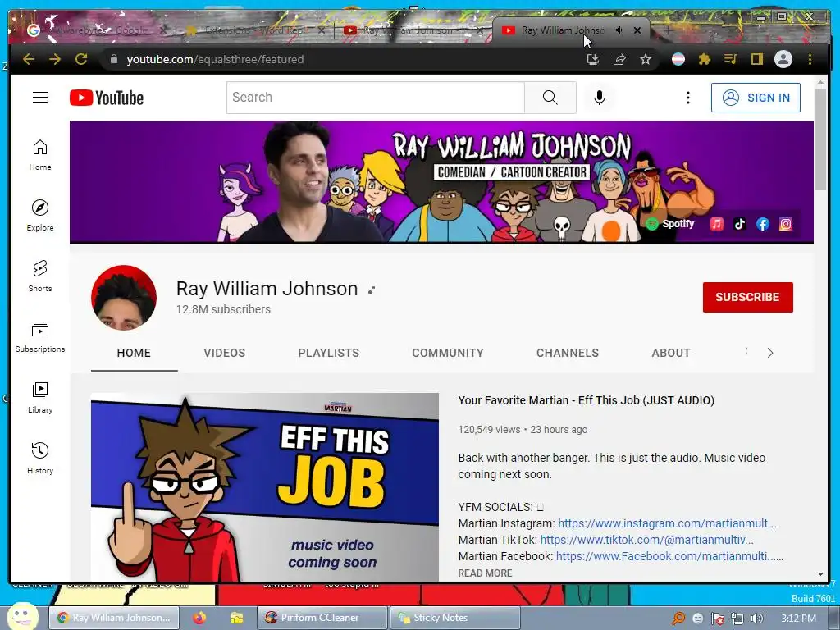This screenshot has width=840, height=630.
Task: Open the Chrome profile avatar icon
Action: (783, 59)
